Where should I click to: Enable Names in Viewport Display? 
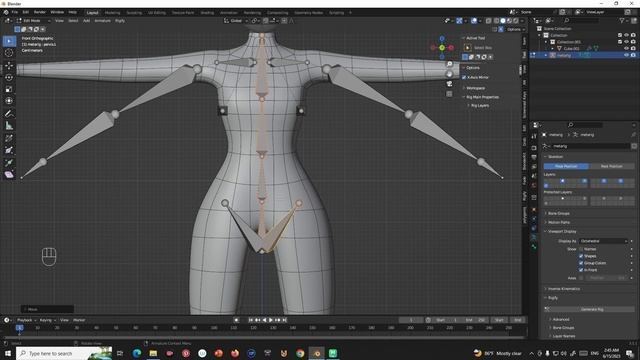coord(581,249)
